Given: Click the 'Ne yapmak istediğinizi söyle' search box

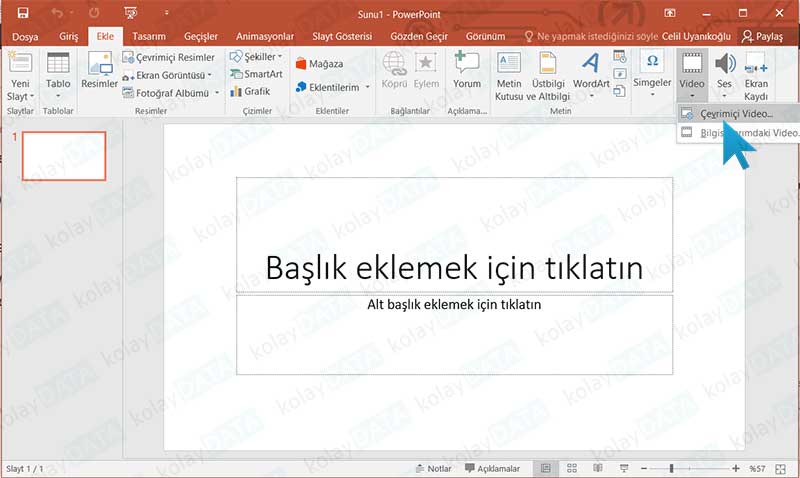Looking at the screenshot, I should tap(592, 36).
